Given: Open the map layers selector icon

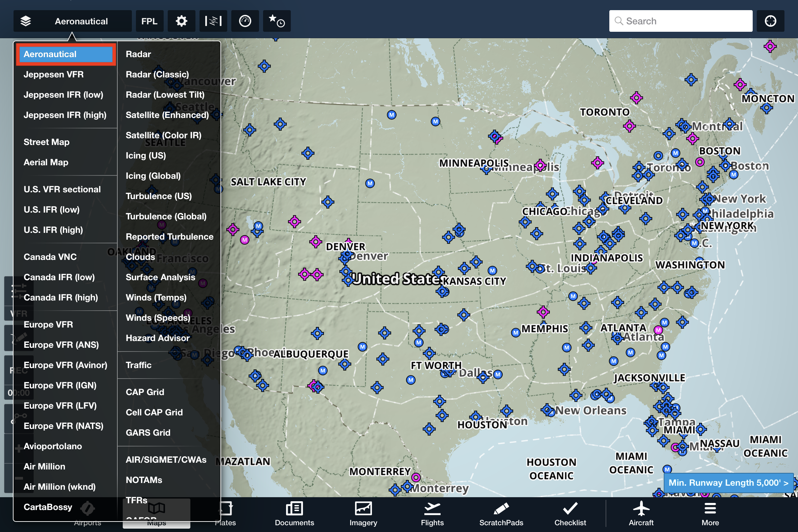Looking at the screenshot, I should coord(26,21).
